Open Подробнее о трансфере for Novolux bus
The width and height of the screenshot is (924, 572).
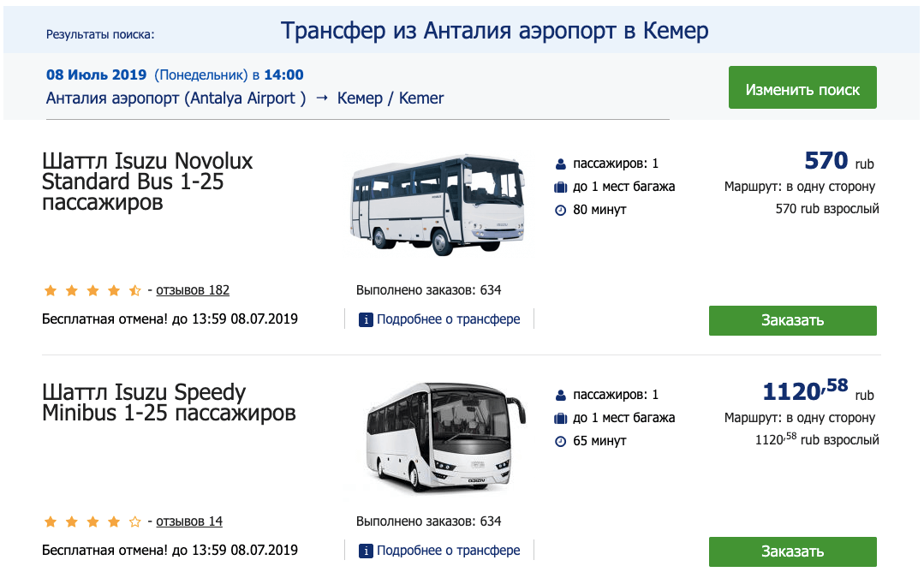(448, 319)
